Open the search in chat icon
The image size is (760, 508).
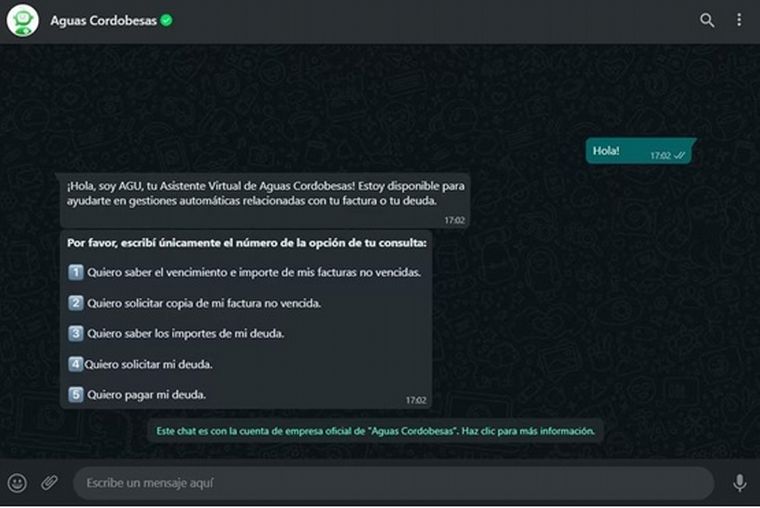click(x=707, y=20)
